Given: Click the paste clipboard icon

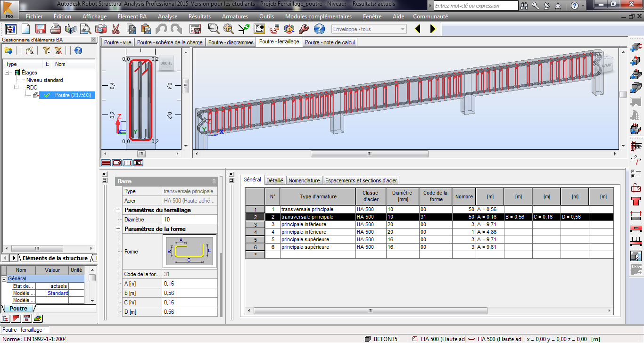Looking at the screenshot, I should click(146, 29).
